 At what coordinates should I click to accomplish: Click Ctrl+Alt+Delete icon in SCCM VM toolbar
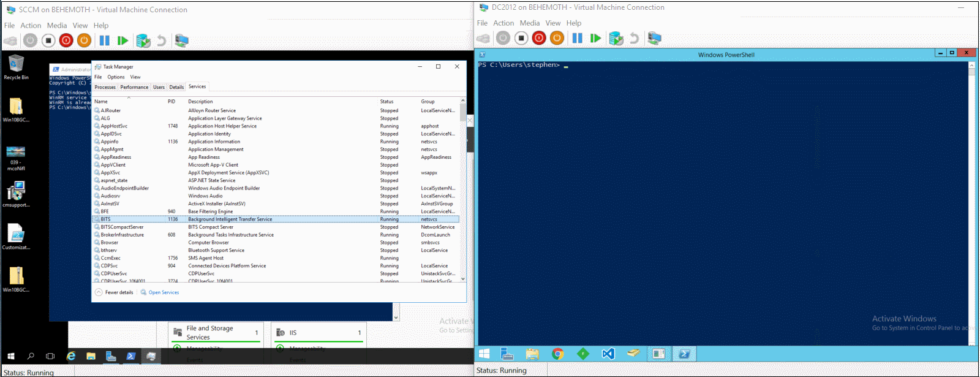click(x=10, y=40)
